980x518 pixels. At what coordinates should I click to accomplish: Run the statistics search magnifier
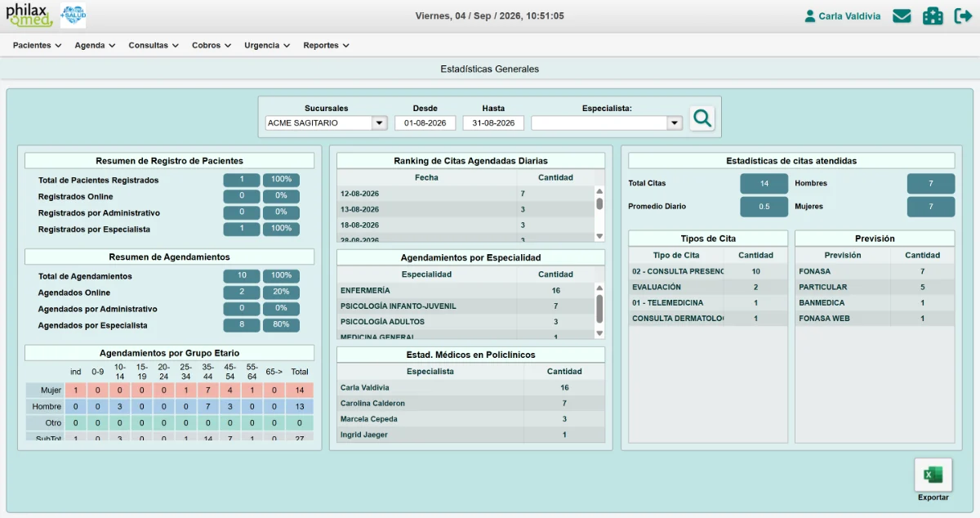[702, 118]
